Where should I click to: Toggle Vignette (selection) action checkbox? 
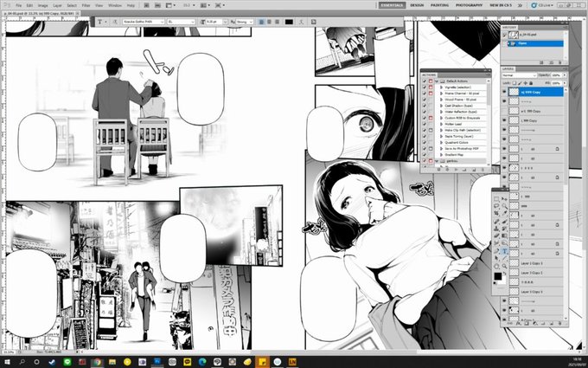coord(424,87)
